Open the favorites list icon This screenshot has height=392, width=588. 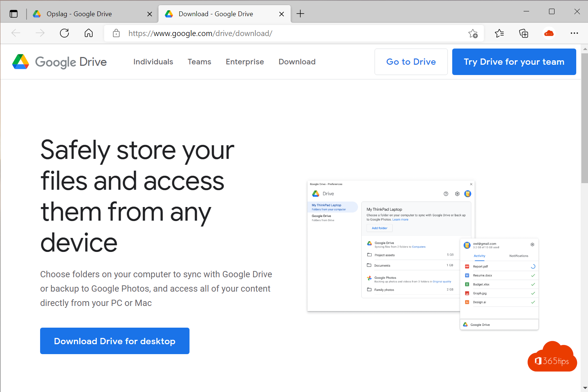point(499,33)
